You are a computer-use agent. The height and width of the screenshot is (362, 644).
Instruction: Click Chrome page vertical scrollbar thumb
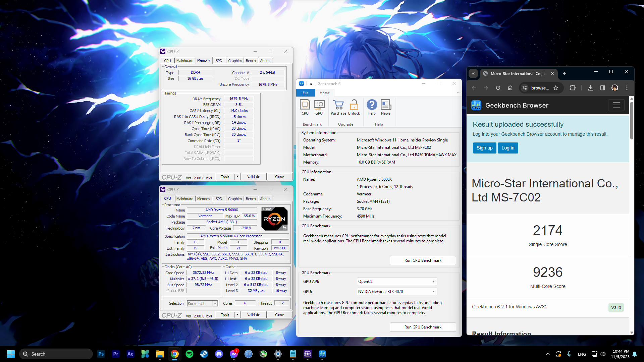pos(632,121)
